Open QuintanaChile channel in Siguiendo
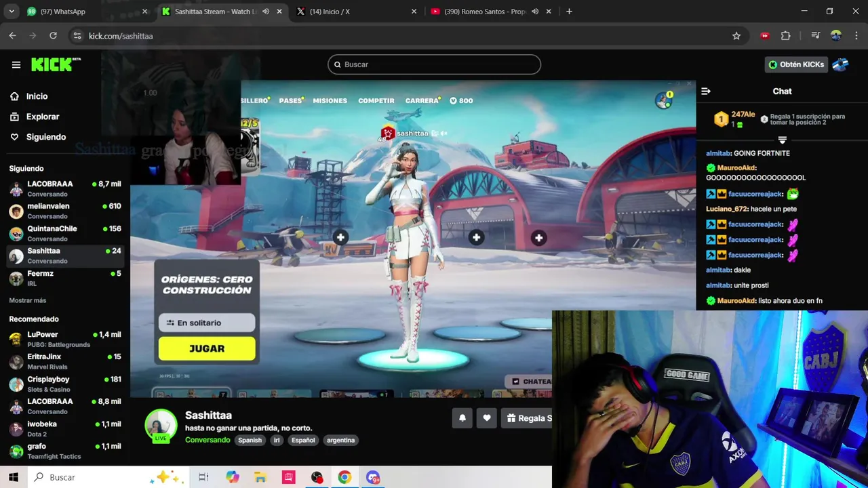868x488 pixels. (x=65, y=233)
